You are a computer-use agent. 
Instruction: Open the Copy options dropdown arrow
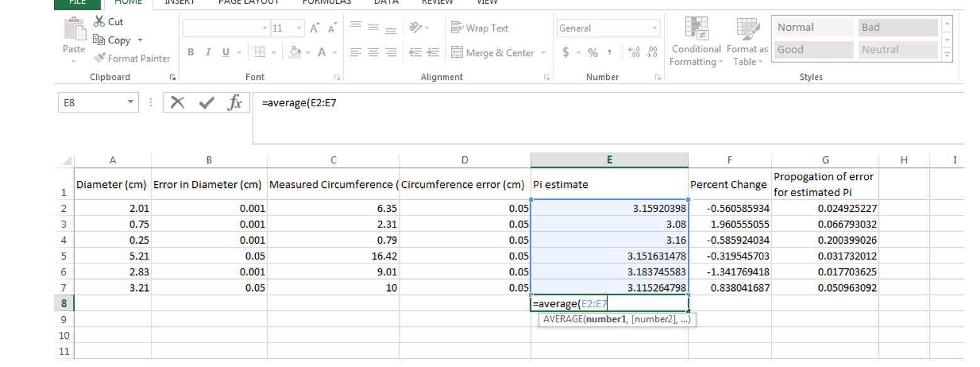[140, 40]
